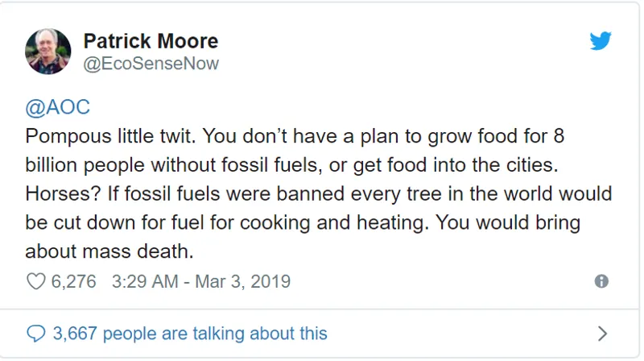Click the blue speech bubble icon

(35, 332)
